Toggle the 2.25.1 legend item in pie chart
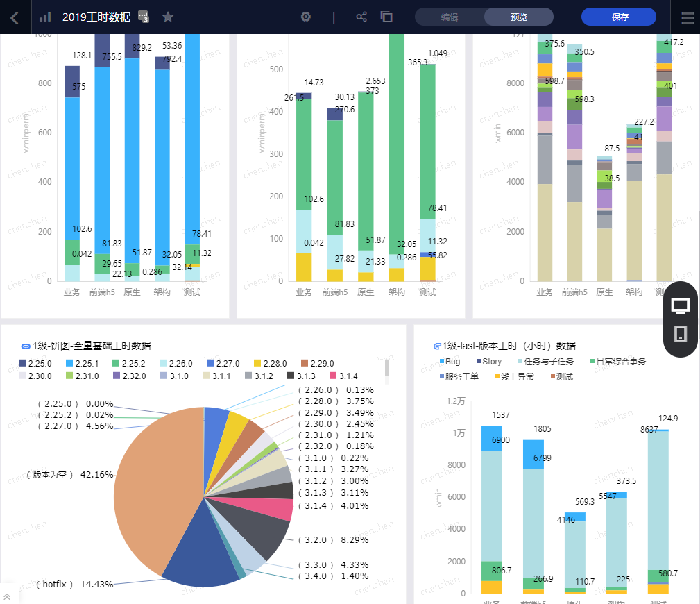This screenshot has height=604, width=700. pos(82,364)
